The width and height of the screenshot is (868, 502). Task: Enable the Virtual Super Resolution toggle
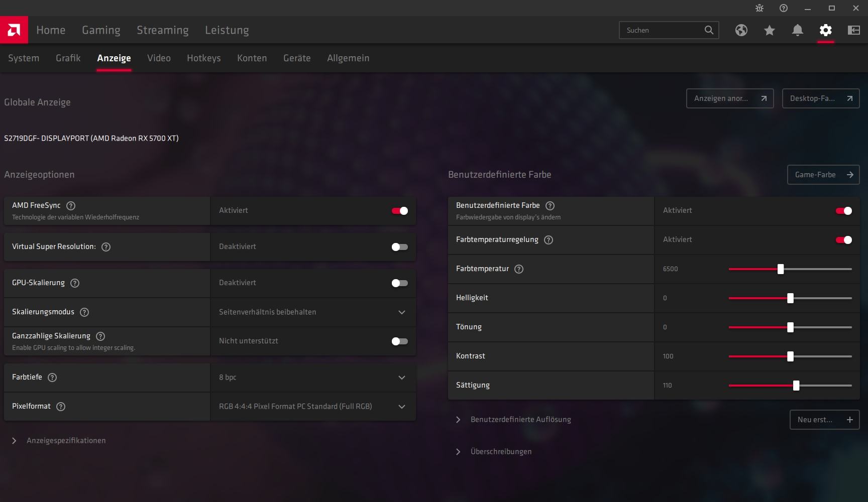(400, 247)
